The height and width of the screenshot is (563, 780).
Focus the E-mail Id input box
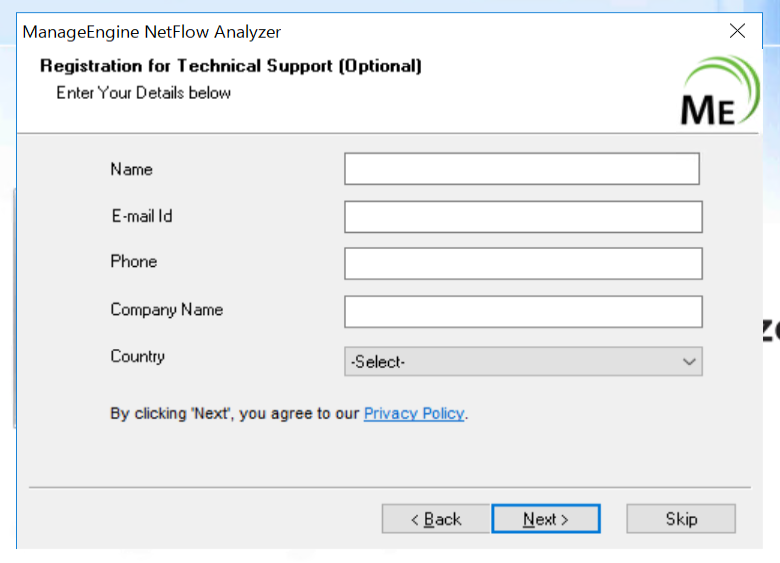(522, 217)
